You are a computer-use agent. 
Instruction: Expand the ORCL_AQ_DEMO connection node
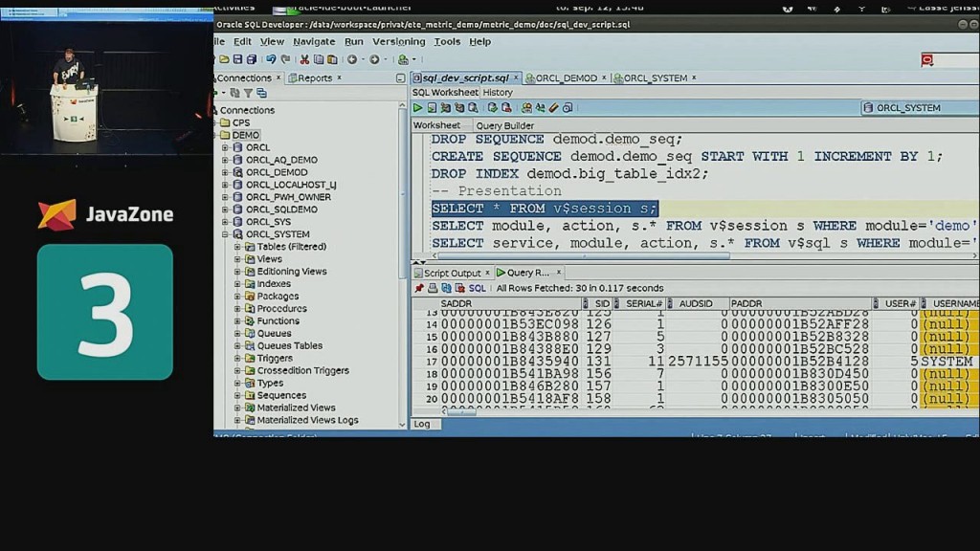pyautogui.click(x=226, y=161)
